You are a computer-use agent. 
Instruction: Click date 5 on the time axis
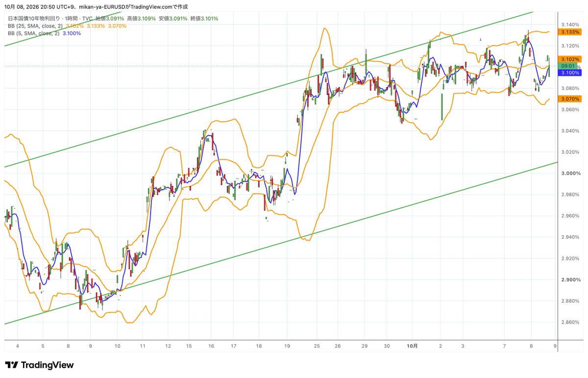(43, 346)
